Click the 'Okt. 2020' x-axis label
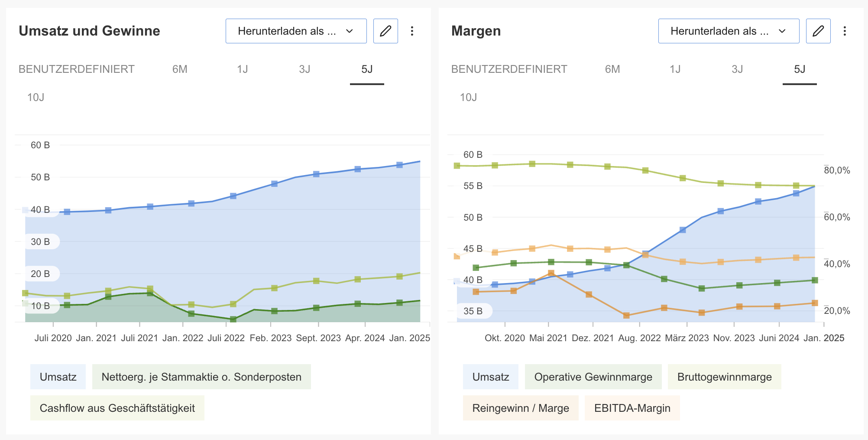The width and height of the screenshot is (868, 440). pyautogui.click(x=505, y=338)
